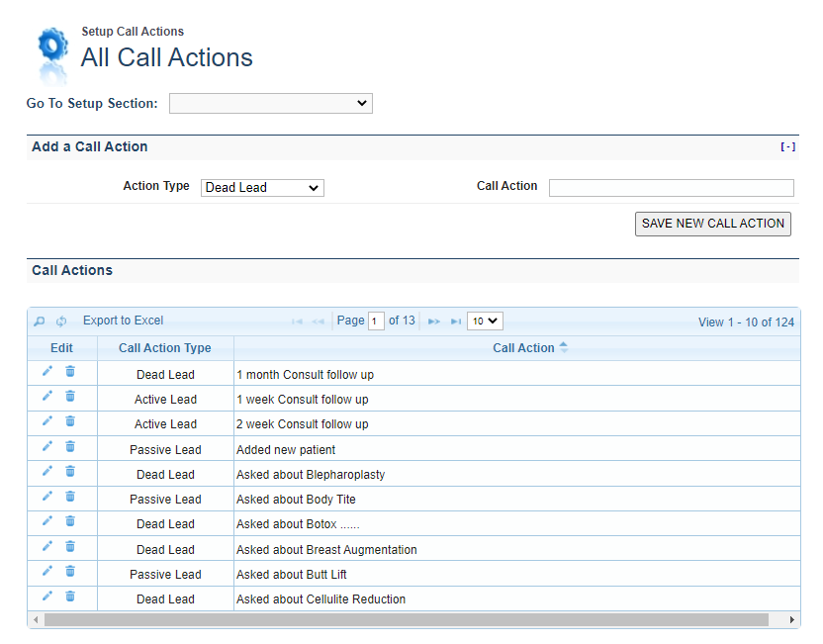
Task: Click the Save New Call Action button
Action: (712, 224)
